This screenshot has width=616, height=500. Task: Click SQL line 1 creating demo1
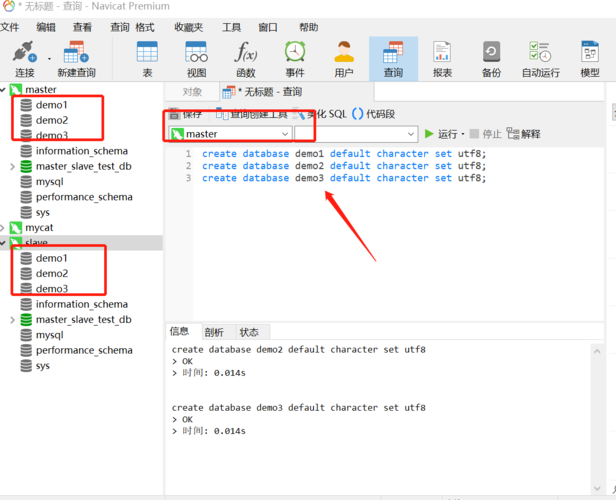[x=344, y=154]
